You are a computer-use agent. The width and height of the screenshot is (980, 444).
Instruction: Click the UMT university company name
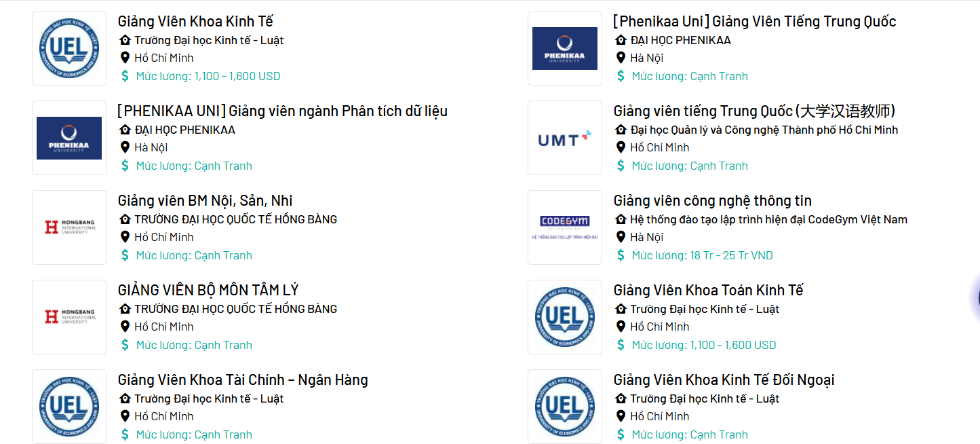click(x=764, y=130)
